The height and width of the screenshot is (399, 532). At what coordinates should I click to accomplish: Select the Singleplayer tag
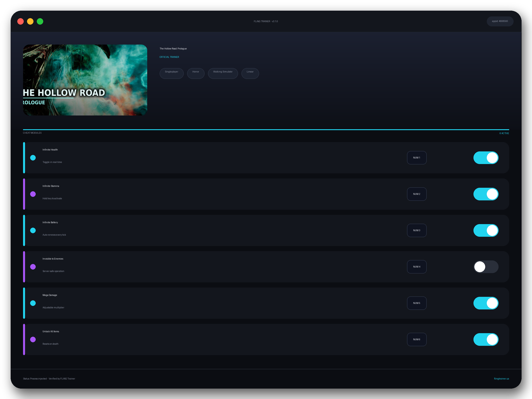[172, 73]
